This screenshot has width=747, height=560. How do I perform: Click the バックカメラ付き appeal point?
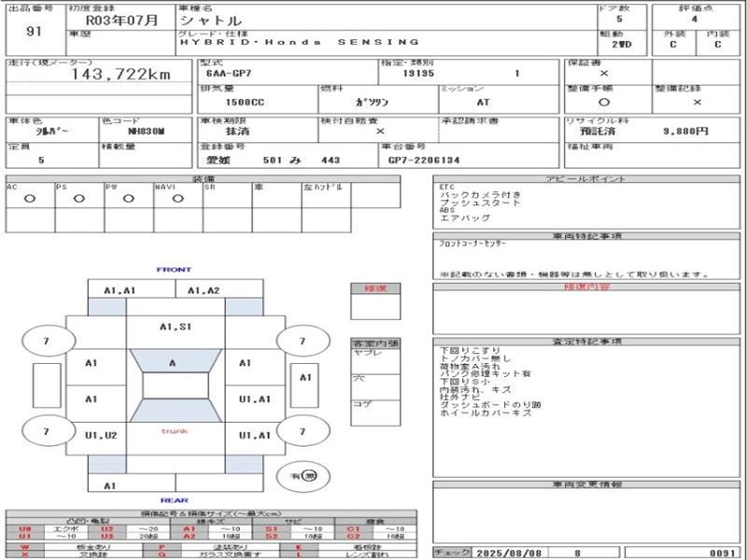point(481,195)
